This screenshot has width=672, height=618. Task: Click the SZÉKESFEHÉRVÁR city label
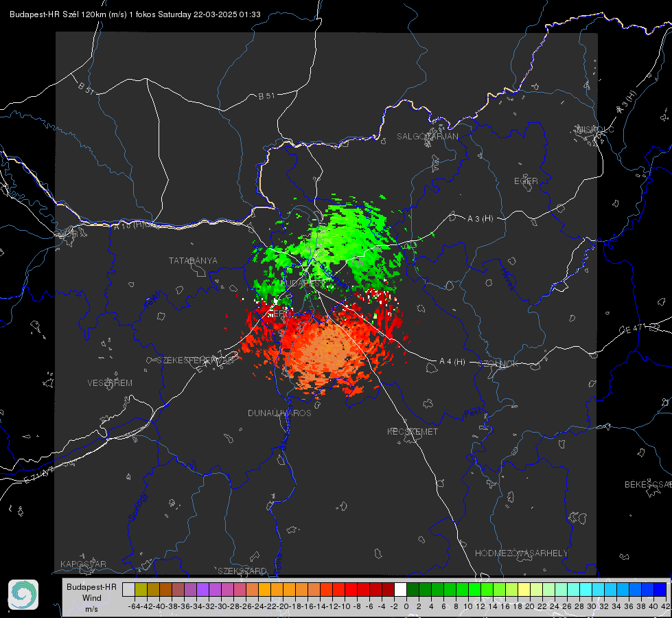[x=196, y=360]
